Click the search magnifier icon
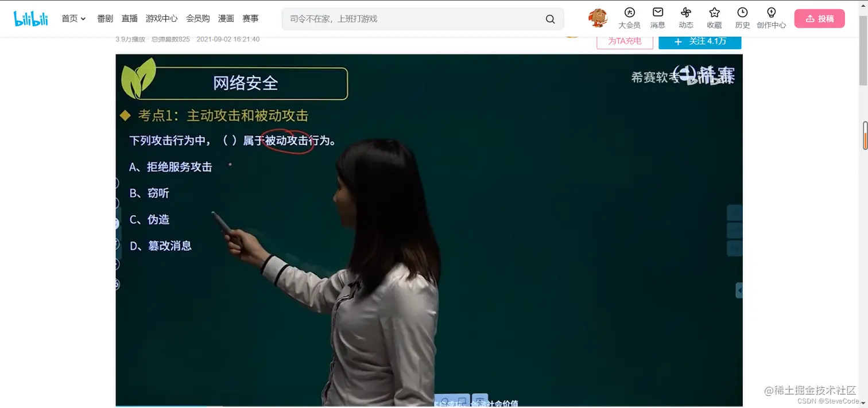868x408 pixels. click(x=549, y=18)
